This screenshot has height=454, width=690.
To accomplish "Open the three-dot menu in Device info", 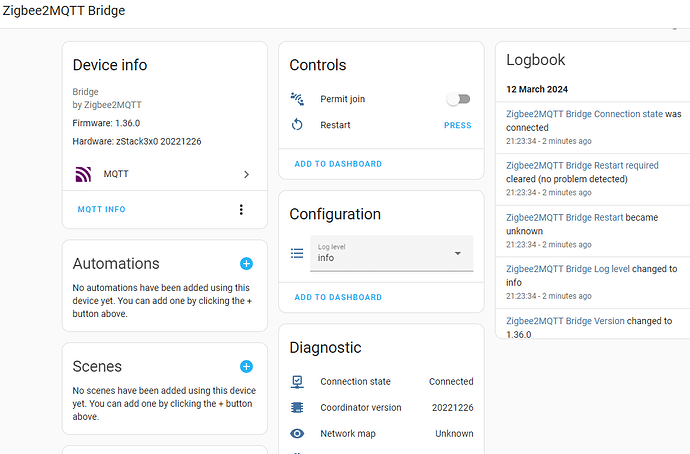I will (x=241, y=209).
